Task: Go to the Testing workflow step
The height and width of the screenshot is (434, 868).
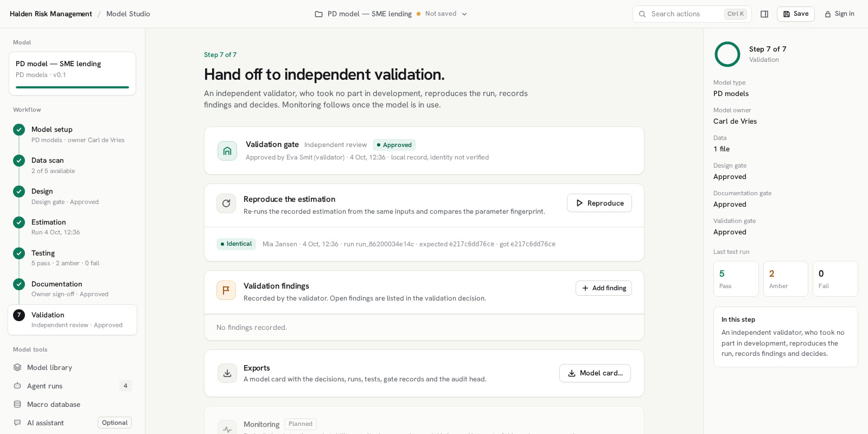Action: 72,258
